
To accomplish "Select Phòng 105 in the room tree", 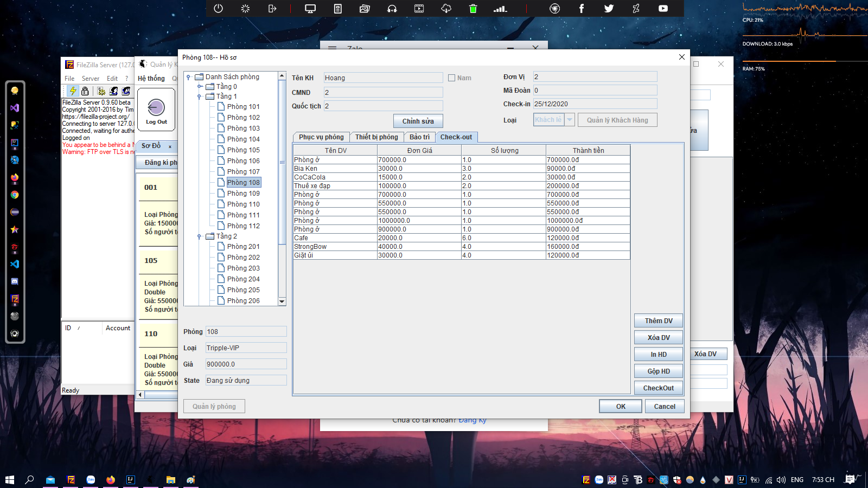I will coord(243,150).
